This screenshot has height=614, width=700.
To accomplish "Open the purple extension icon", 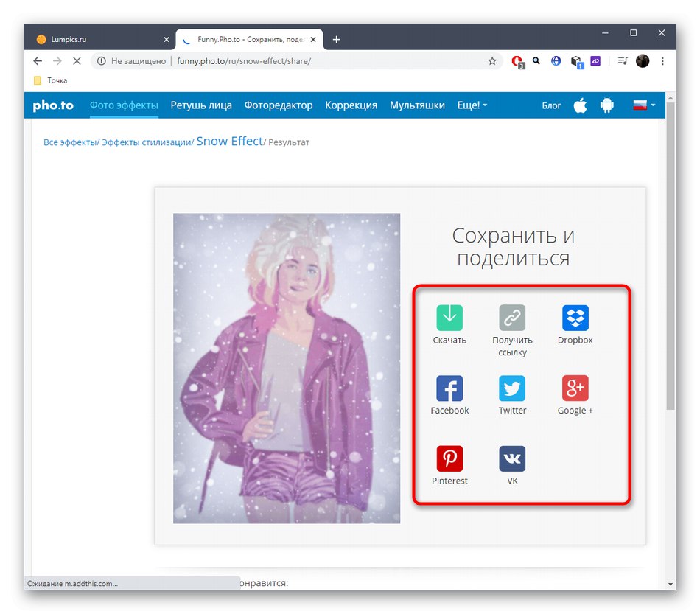I will click(x=595, y=60).
